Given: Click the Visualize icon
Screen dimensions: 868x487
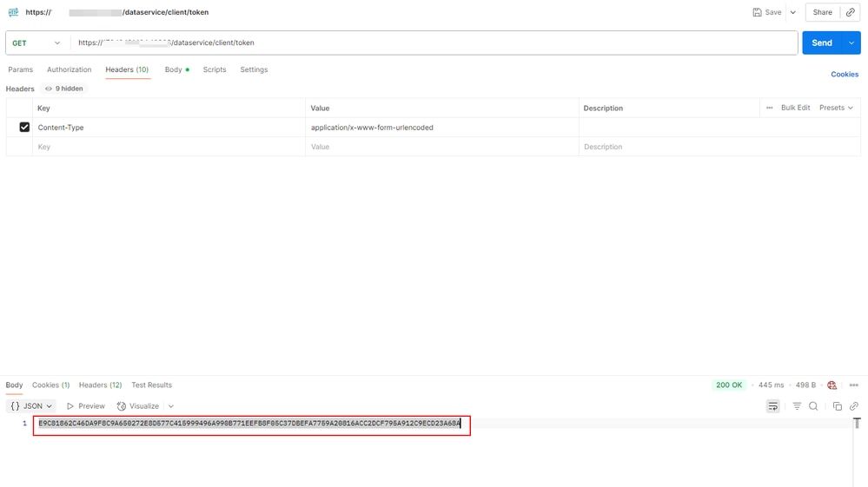Looking at the screenshot, I should [122, 406].
